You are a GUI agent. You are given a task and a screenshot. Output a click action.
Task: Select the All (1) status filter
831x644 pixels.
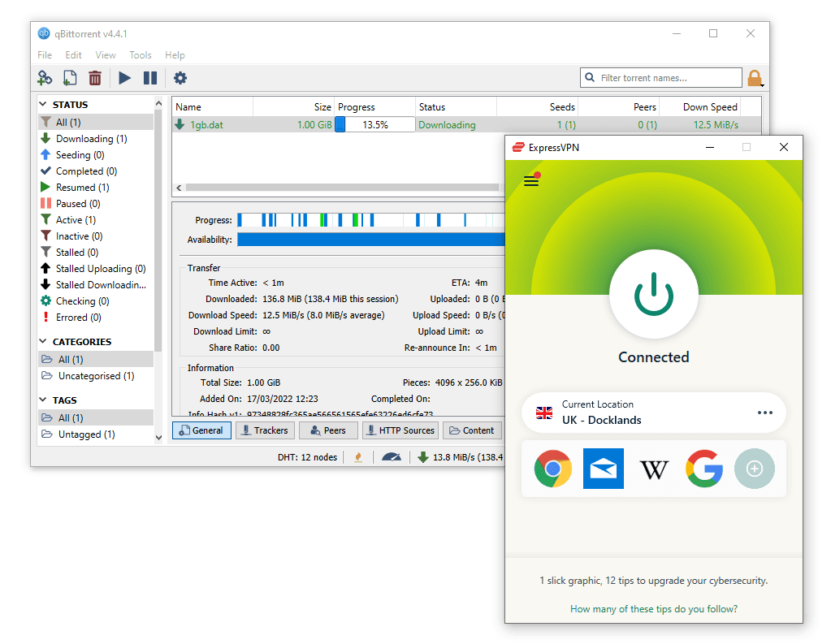(96, 122)
